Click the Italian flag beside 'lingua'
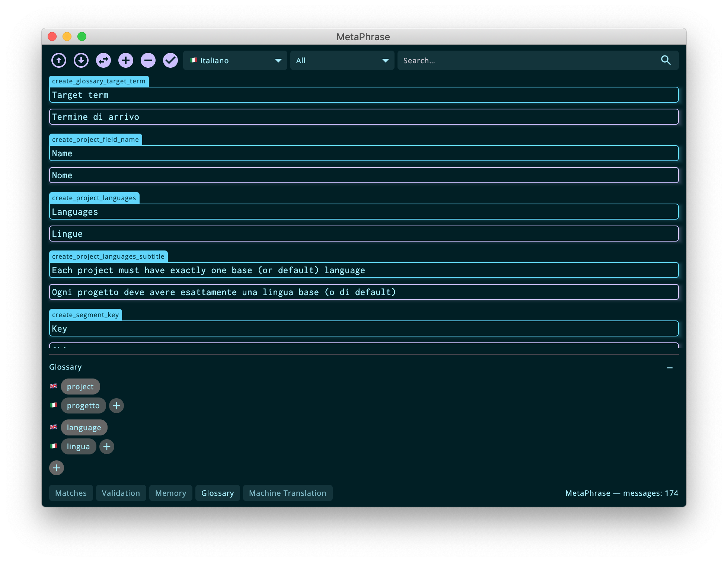The width and height of the screenshot is (728, 562). point(54,446)
